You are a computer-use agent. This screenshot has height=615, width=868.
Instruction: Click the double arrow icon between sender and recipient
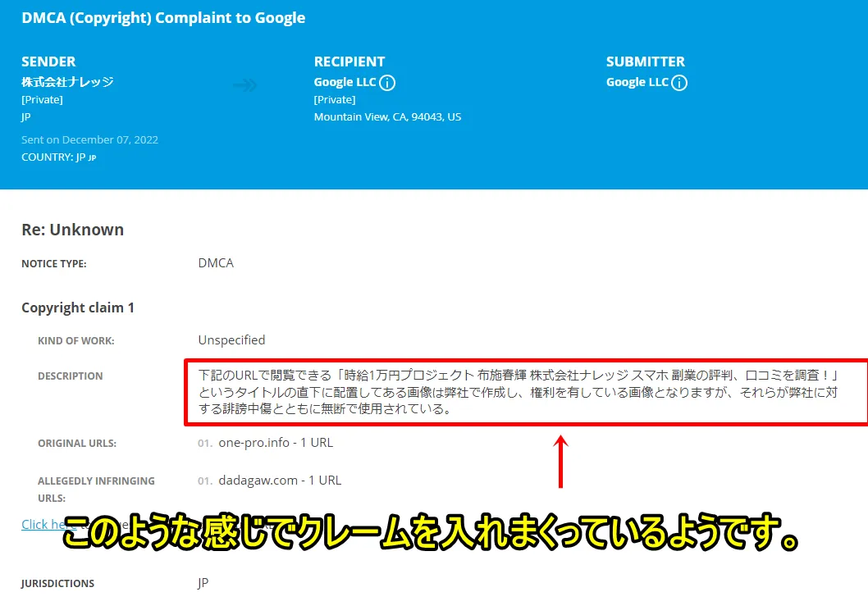245,85
